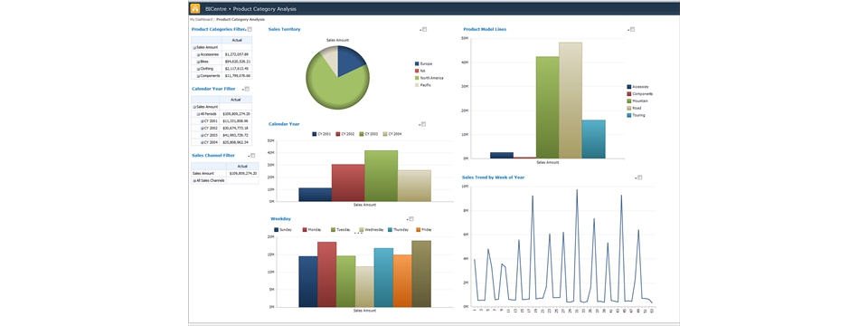Click the Mountain legend swatch

pyautogui.click(x=629, y=101)
